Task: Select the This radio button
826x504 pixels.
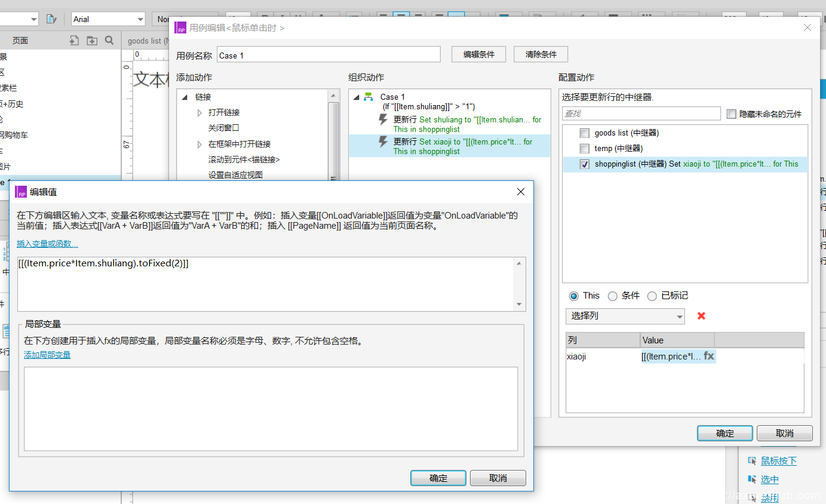Action: [574, 296]
